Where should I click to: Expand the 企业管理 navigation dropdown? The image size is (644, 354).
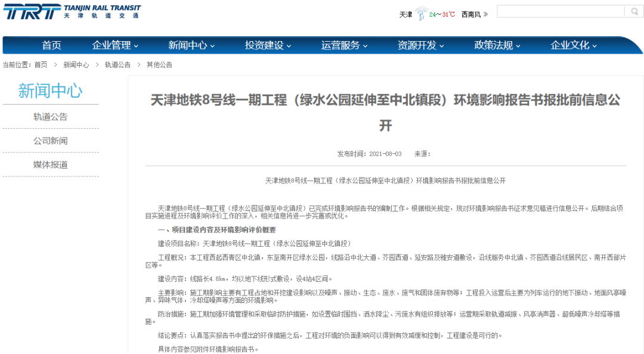click(x=113, y=45)
